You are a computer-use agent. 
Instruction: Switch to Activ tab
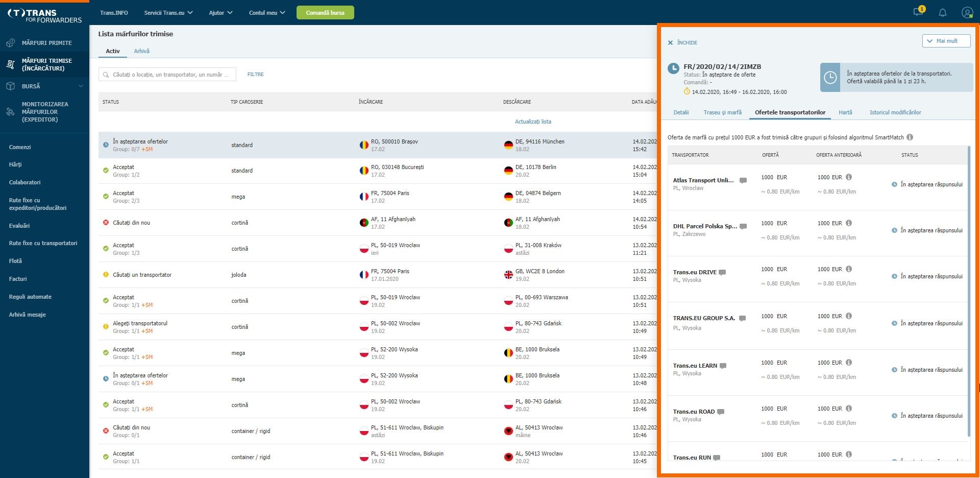click(113, 51)
